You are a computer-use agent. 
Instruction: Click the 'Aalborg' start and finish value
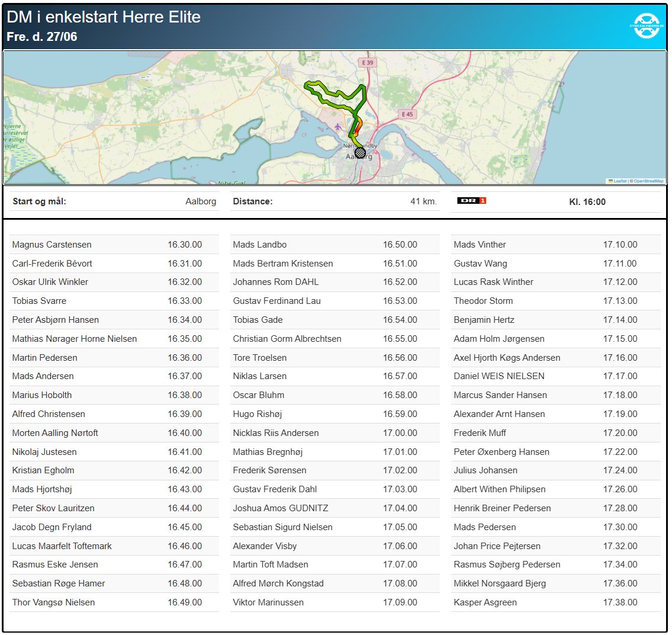(201, 201)
